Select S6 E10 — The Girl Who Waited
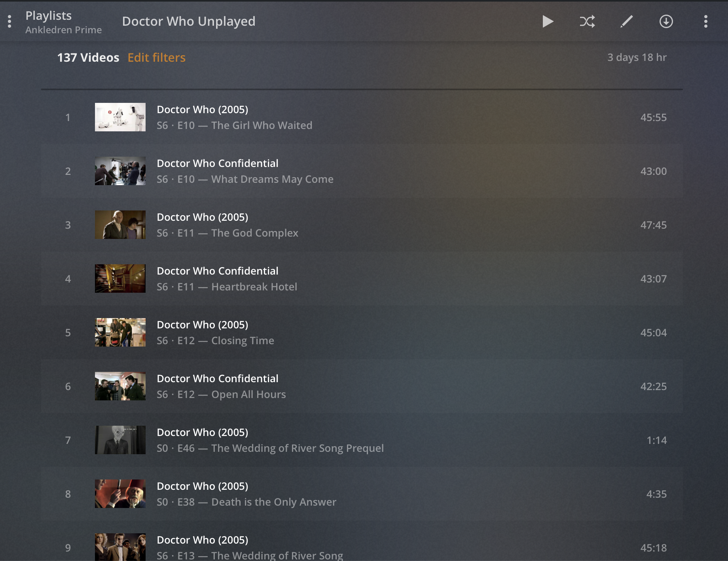 point(235,125)
